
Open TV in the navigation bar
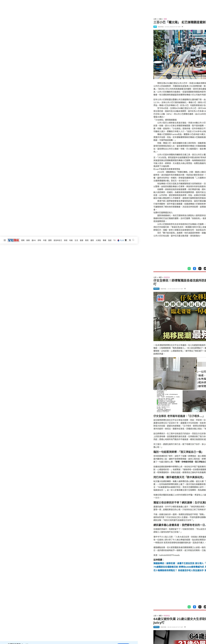114,240
